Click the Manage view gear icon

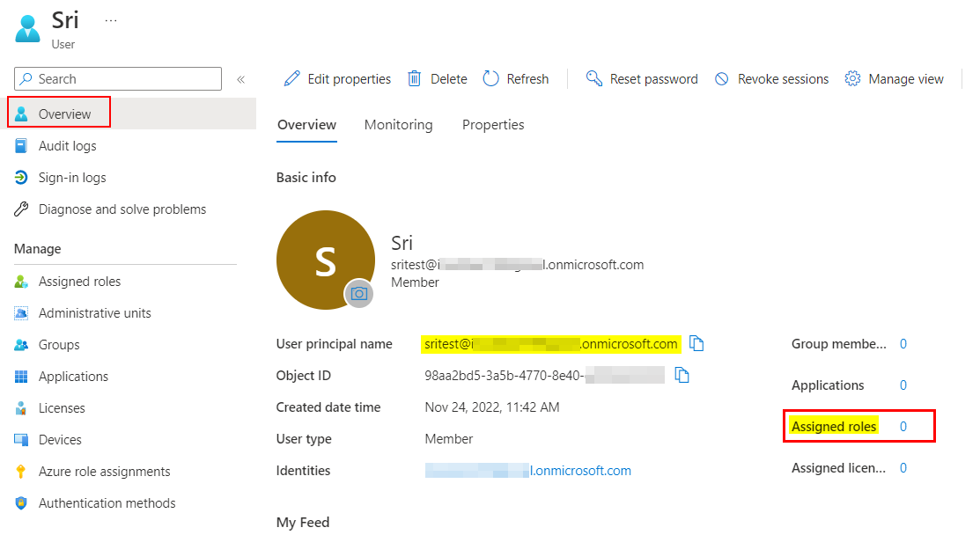852,78
